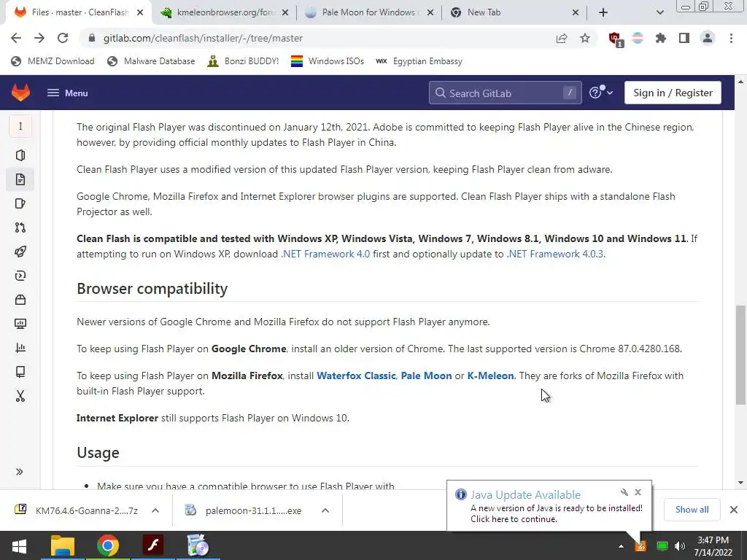The width and height of the screenshot is (747, 560).
Task: Go back with browser back arrow
Action: (16, 38)
